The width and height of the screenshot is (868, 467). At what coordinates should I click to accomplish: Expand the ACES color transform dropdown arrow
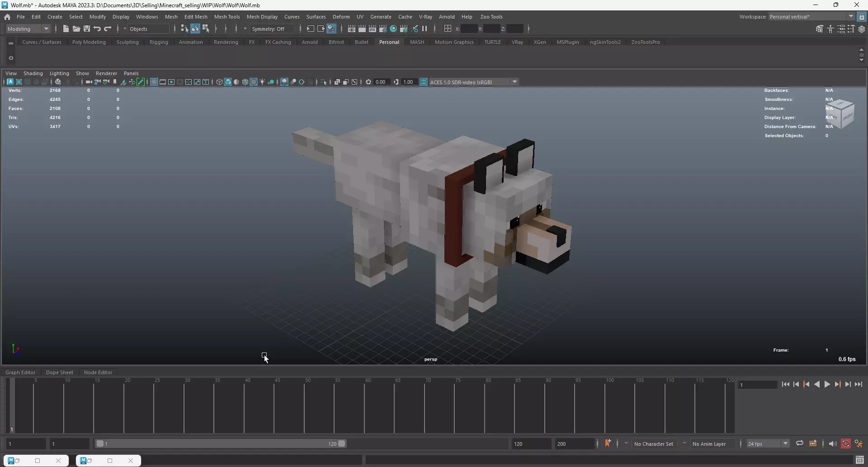click(514, 82)
